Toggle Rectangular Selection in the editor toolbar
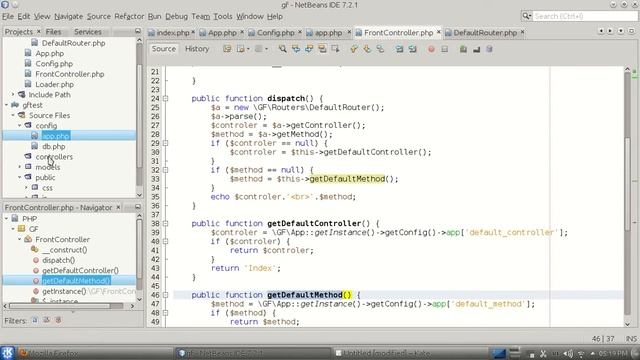 pos(336,49)
